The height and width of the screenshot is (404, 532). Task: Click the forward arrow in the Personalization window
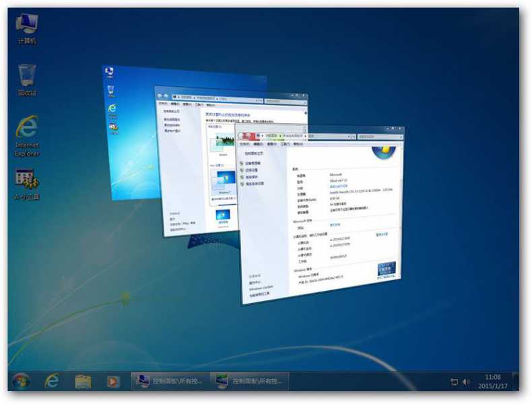166,96
